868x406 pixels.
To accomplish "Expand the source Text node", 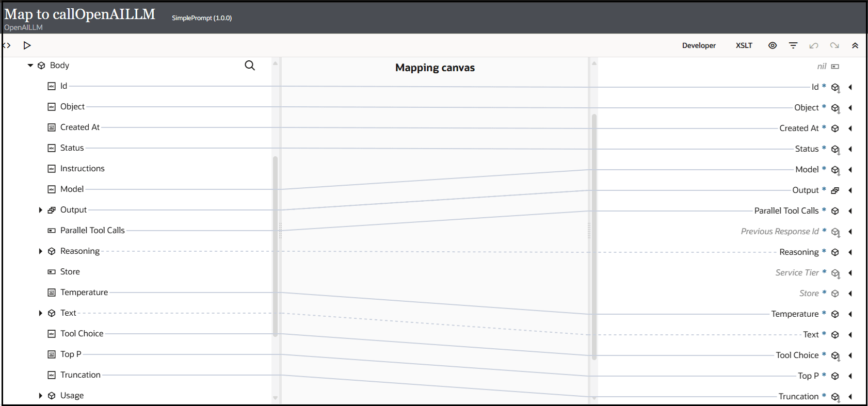I will [x=40, y=313].
